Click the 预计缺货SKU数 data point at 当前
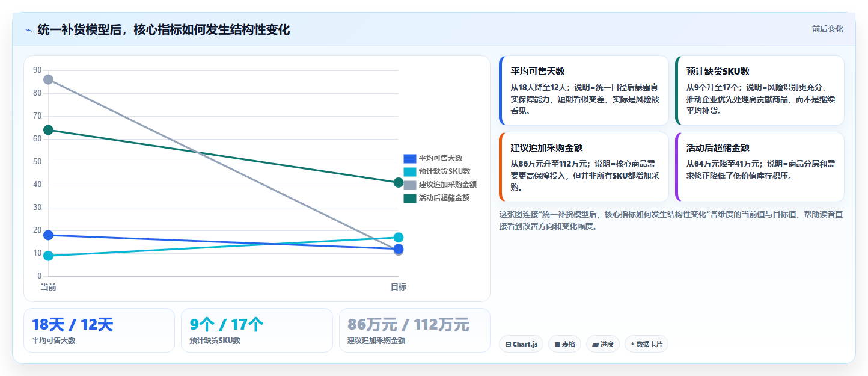 (x=49, y=256)
